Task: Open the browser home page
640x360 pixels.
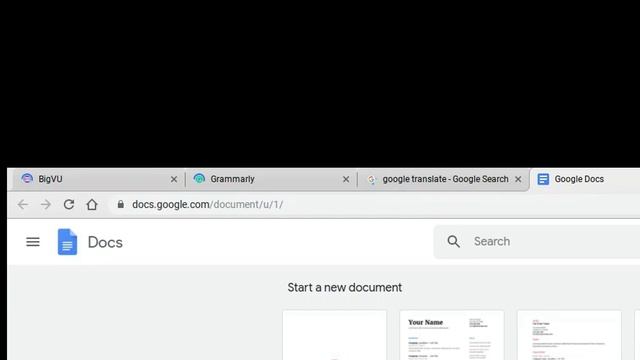Action: coord(92,204)
